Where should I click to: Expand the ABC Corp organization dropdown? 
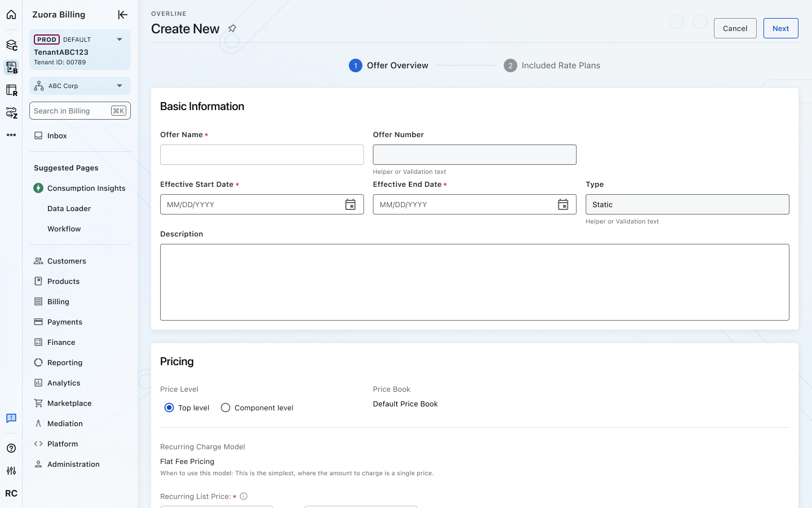point(119,86)
